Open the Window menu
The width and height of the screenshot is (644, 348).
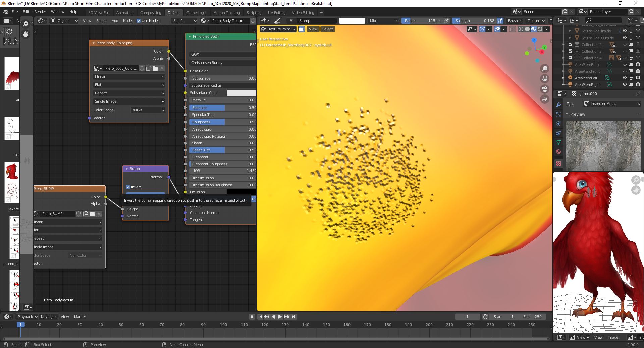pyautogui.click(x=57, y=12)
